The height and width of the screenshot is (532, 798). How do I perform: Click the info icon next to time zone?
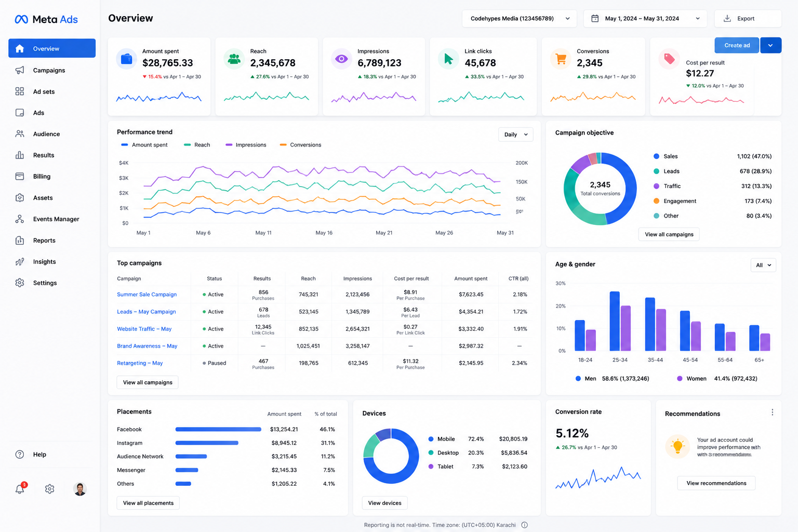[x=525, y=525]
